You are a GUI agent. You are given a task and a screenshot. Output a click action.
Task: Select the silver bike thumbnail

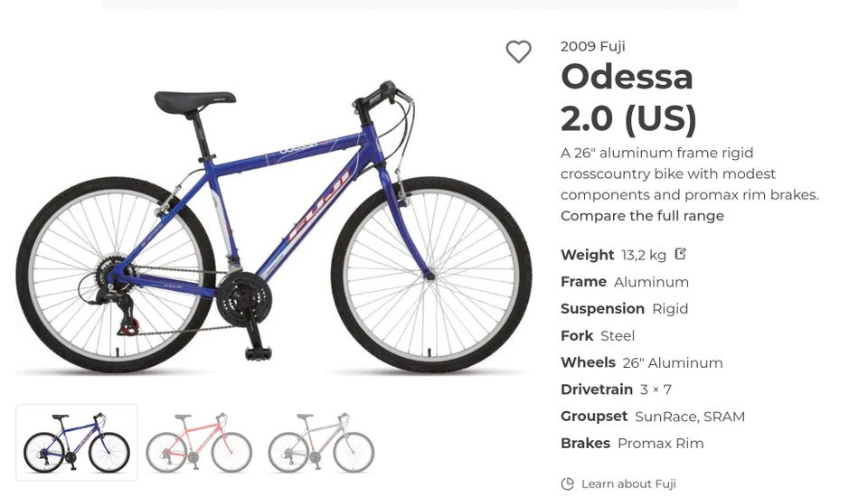(321, 442)
